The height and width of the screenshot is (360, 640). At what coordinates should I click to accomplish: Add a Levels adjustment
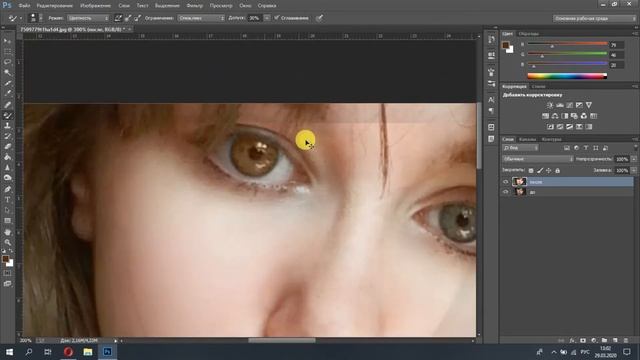tap(560, 105)
